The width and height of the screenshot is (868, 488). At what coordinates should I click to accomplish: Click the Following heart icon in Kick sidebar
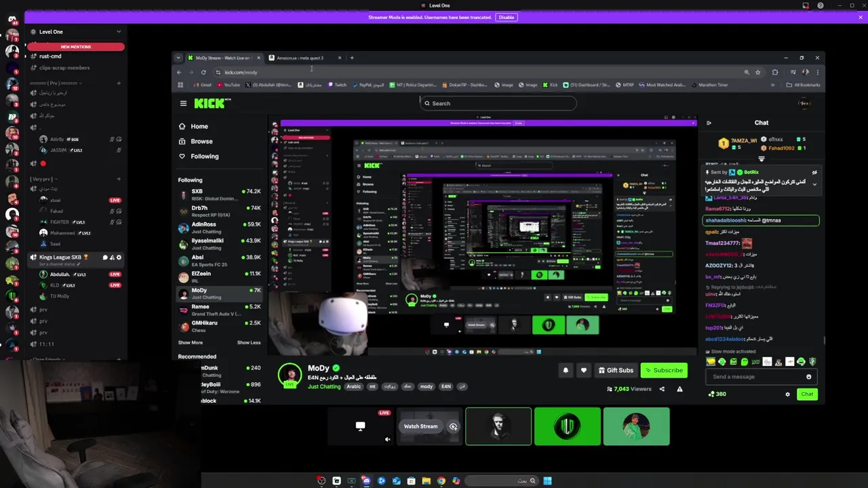pyautogui.click(x=182, y=156)
